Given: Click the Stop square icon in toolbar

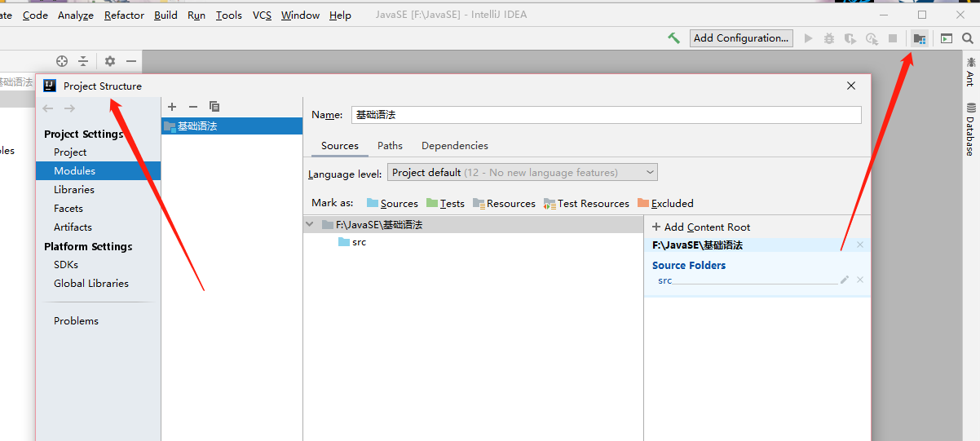Looking at the screenshot, I should click(893, 38).
